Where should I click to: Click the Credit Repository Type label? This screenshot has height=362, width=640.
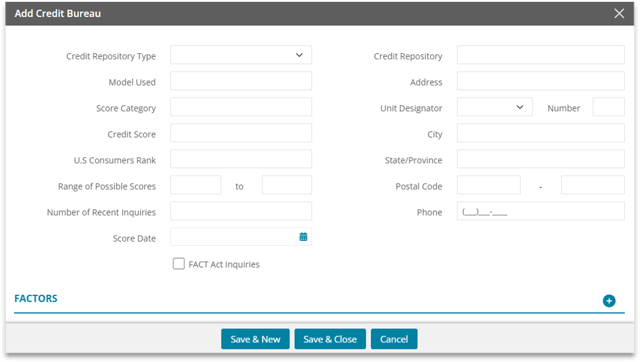pos(111,56)
